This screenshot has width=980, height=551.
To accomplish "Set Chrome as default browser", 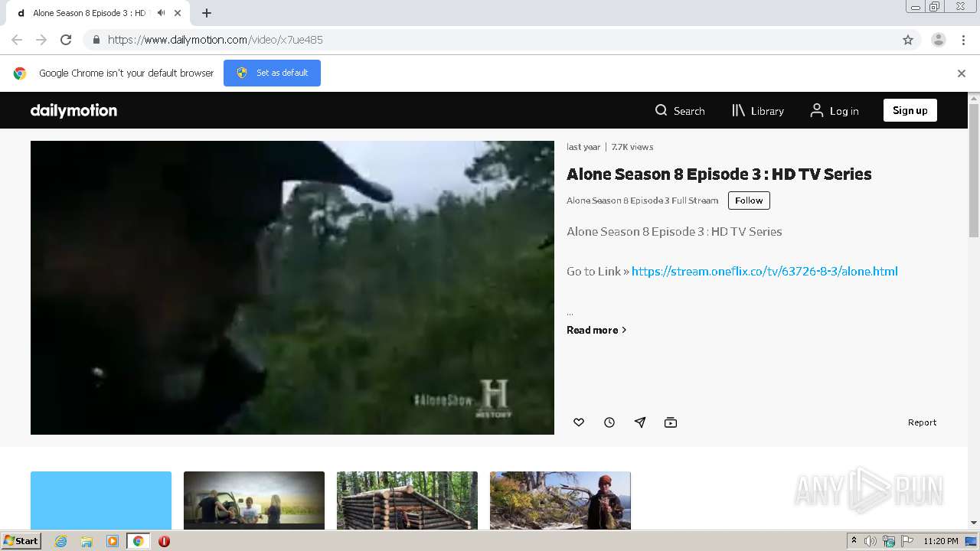I will [x=272, y=73].
